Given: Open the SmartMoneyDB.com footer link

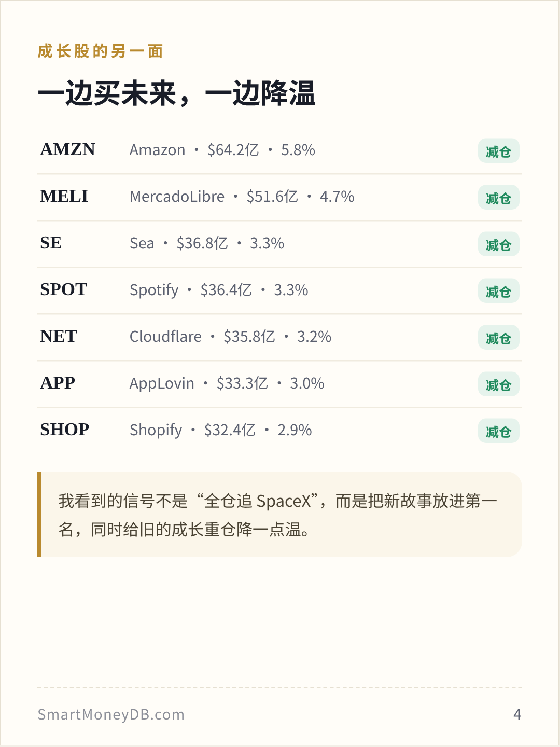Looking at the screenshot, I should click(111, 714).
